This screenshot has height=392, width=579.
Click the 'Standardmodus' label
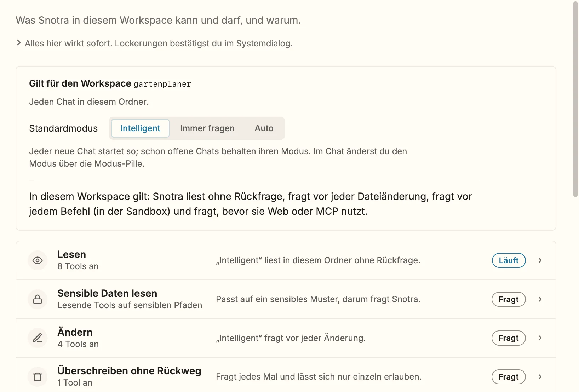click(63, 128)
